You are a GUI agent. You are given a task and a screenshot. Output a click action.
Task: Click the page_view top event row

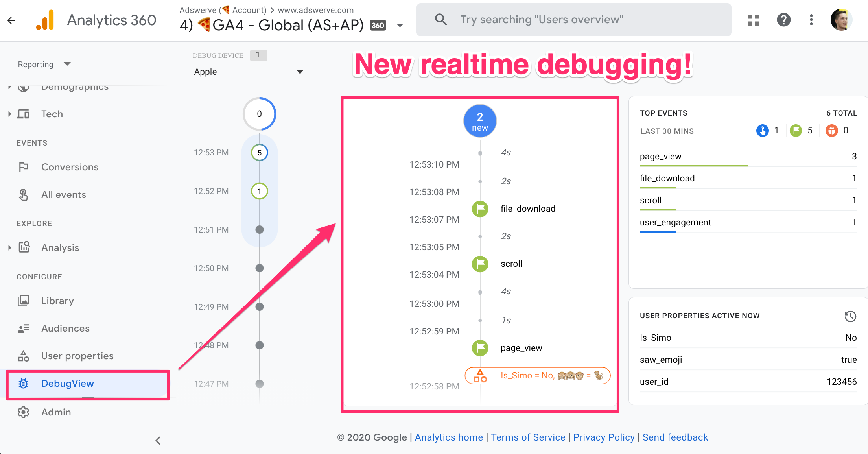pos(748,157)
